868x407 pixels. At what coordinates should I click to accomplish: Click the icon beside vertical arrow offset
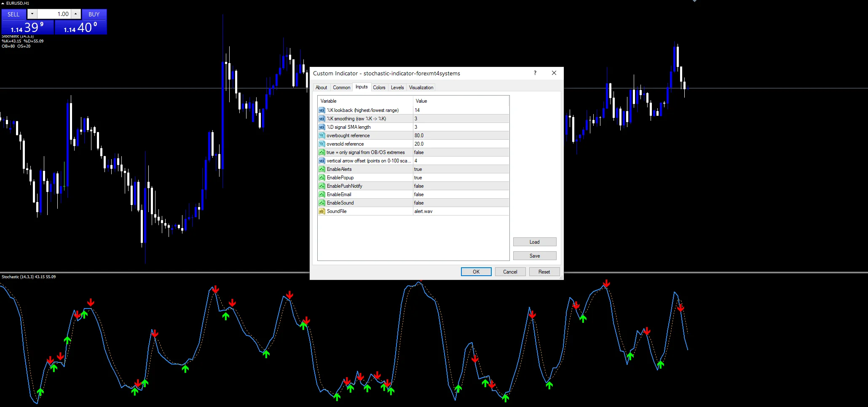click(321, 161)
